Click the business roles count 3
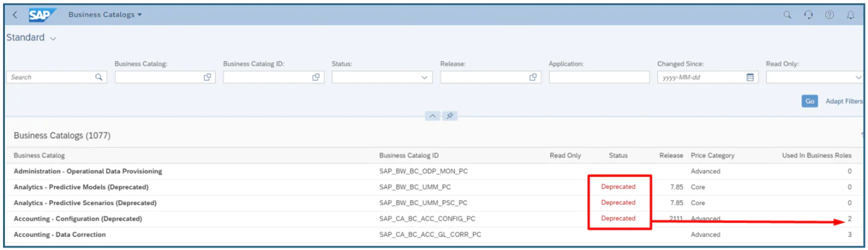Image resolution: width=868 pixels, height=250 pixels. coord(850,235)
